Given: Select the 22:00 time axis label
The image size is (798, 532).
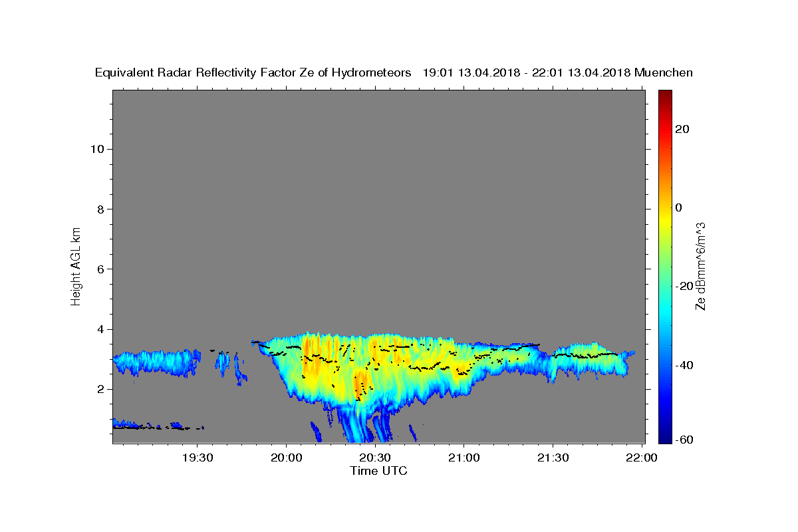Looking at the screenshot, I should (x=641, y=458).
